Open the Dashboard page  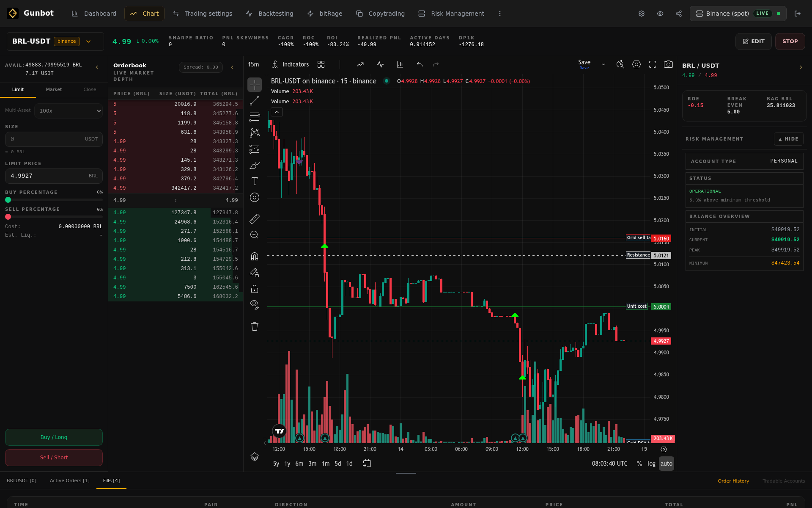pyautogui.click(x=94, y=14)
